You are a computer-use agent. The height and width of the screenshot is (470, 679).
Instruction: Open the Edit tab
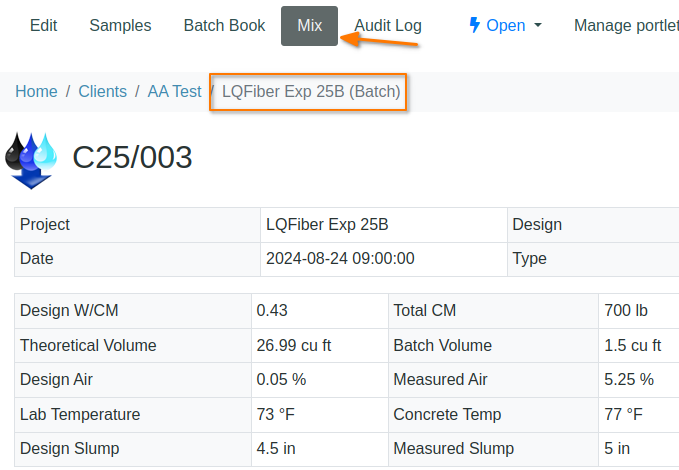43,25
